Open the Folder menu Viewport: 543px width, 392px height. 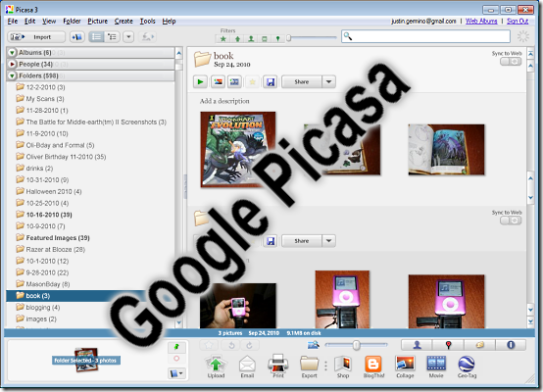72,22
